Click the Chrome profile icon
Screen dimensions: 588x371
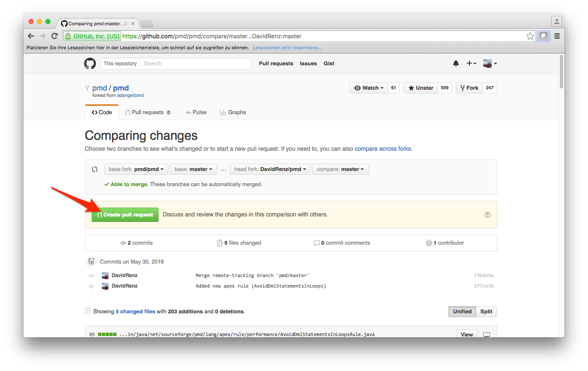pyautogui.click(x=556, y=21)
